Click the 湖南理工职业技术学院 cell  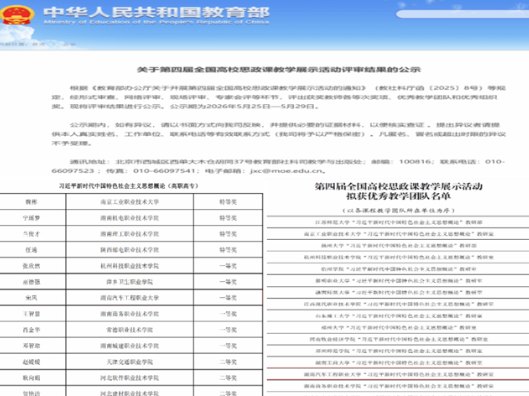coord(130,234)
